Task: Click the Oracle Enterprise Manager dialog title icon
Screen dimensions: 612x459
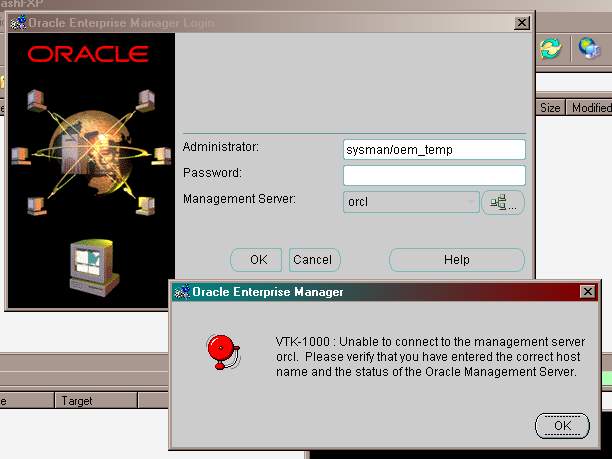Action: click(x=182, y=292)
